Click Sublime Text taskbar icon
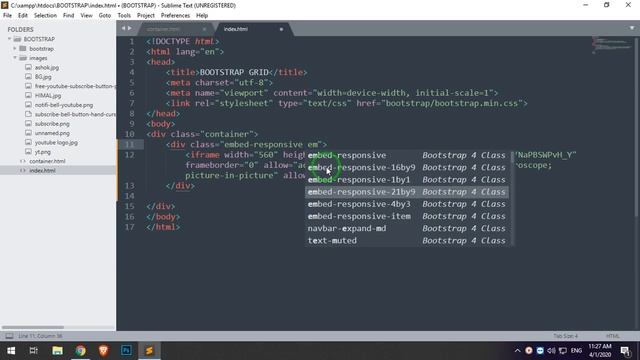Viewport: 640px width, 360px height. click(149, 351)
